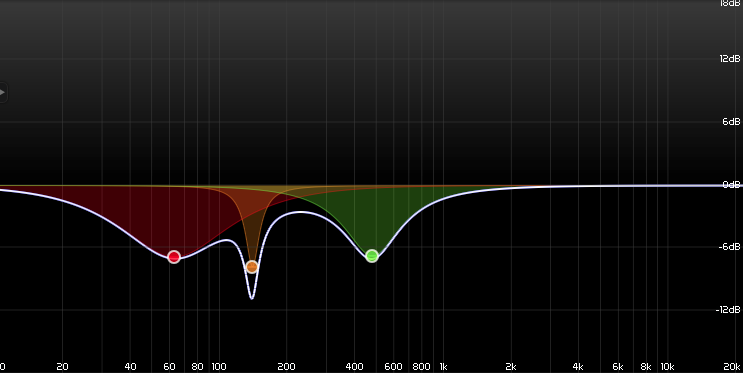Click the 12dB gain scale label
743x373 pixels.
[730, 59]
